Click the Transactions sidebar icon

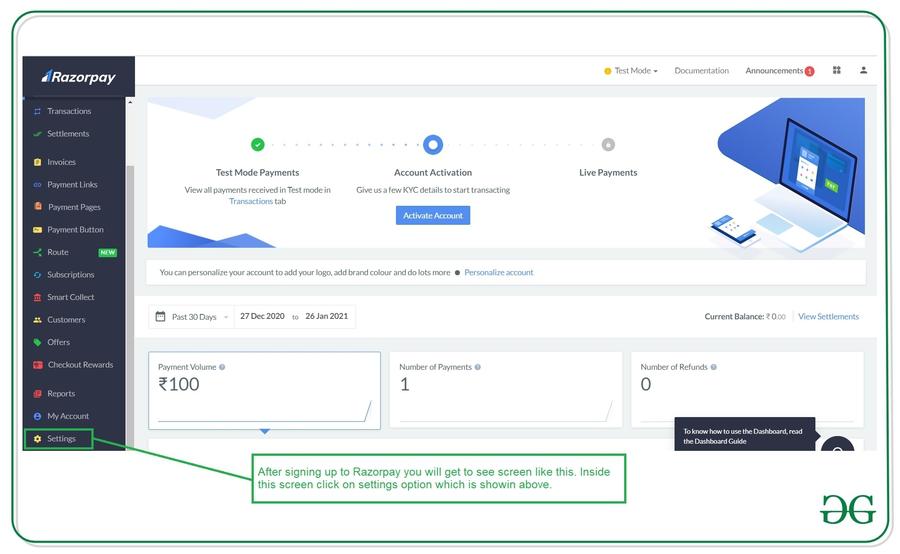click(37, 111)
